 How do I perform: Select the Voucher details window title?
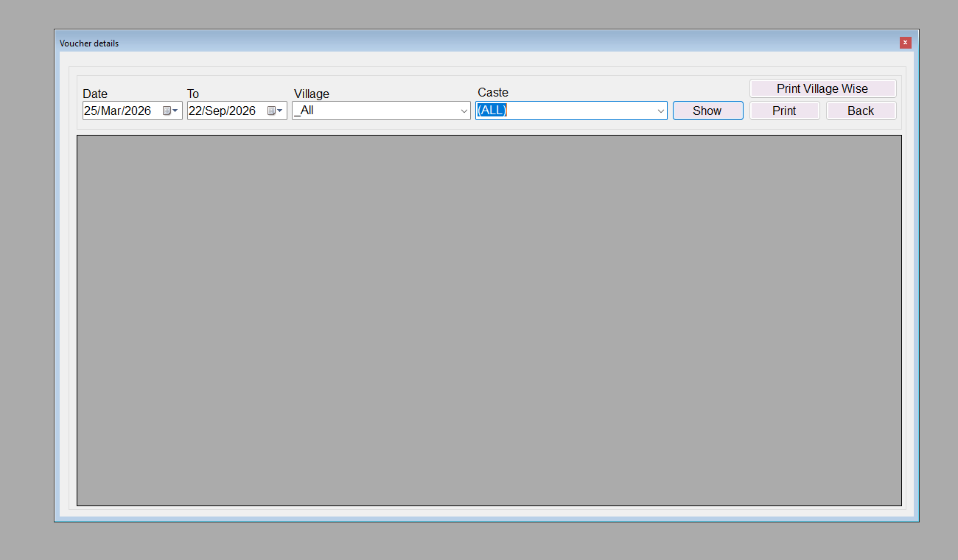(89, 43)
